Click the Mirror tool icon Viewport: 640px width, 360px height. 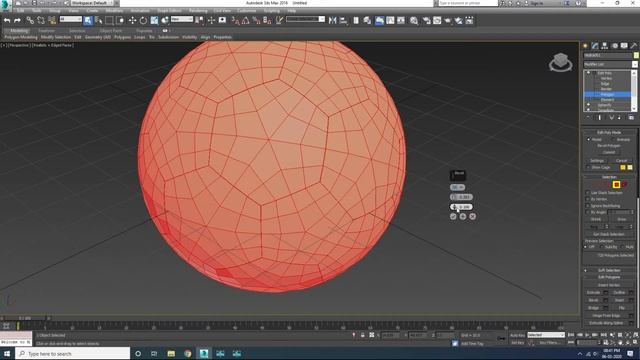[x=333, y=20]
